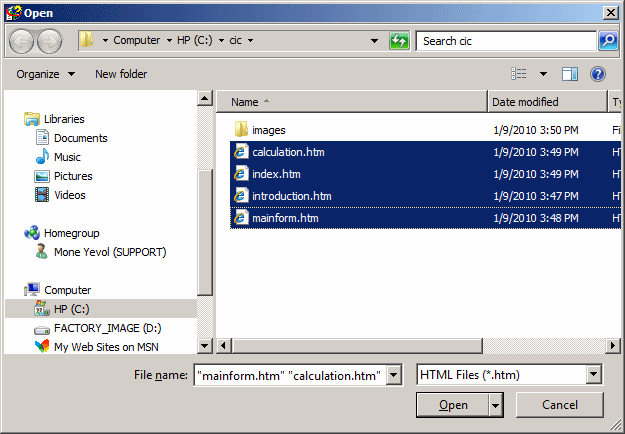The image size is (625, 434).
Task: Expand the arrow before Computer in path
Action: tap(105, 40)
